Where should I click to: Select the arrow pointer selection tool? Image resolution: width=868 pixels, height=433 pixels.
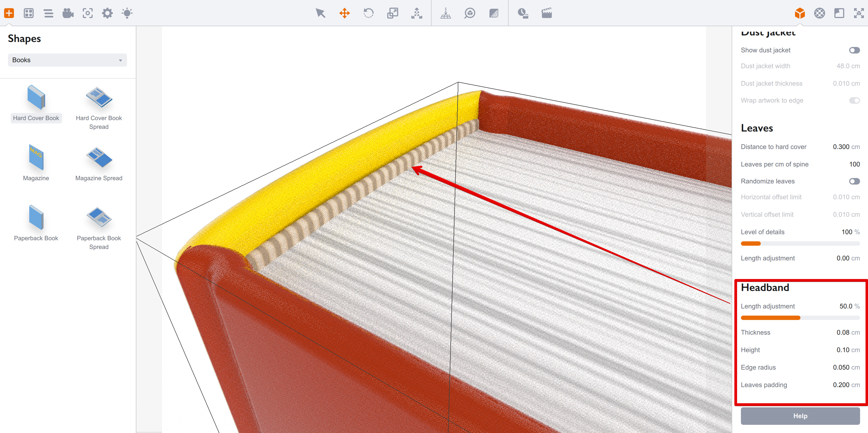(320, 13)
